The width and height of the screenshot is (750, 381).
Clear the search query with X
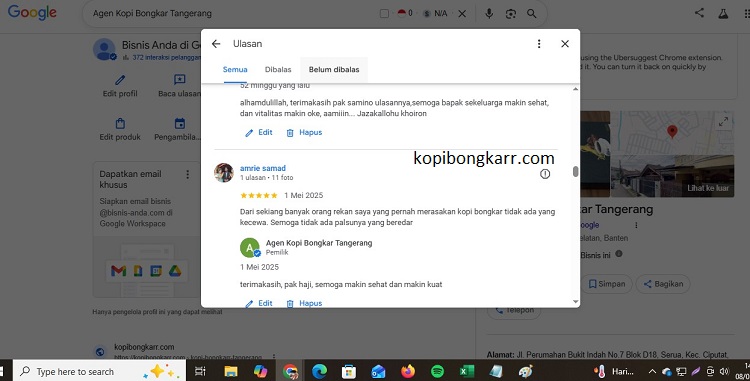[x=462, y=14]
